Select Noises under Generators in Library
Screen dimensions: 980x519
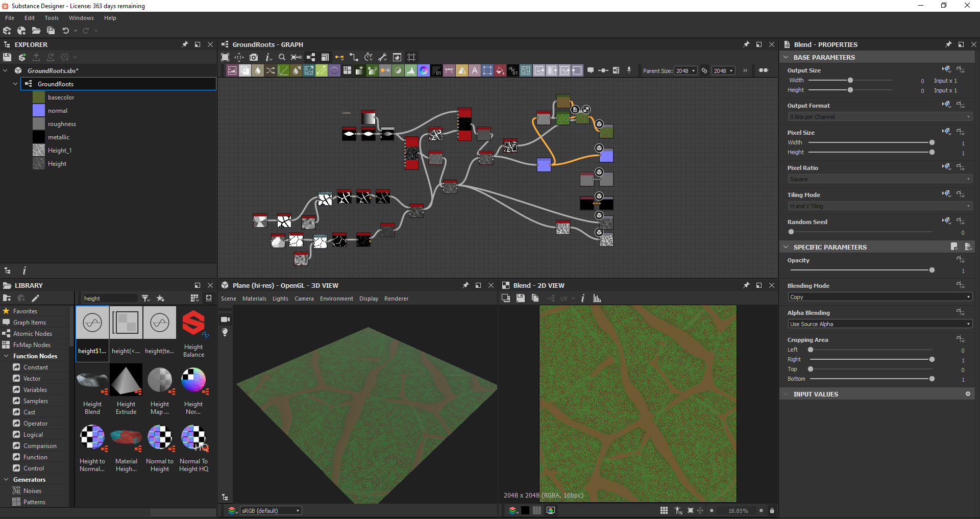tap(32, 491)
